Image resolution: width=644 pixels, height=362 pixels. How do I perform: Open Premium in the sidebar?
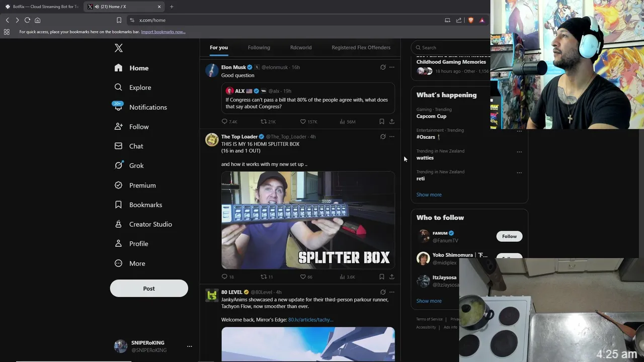[x=135, y=185]
